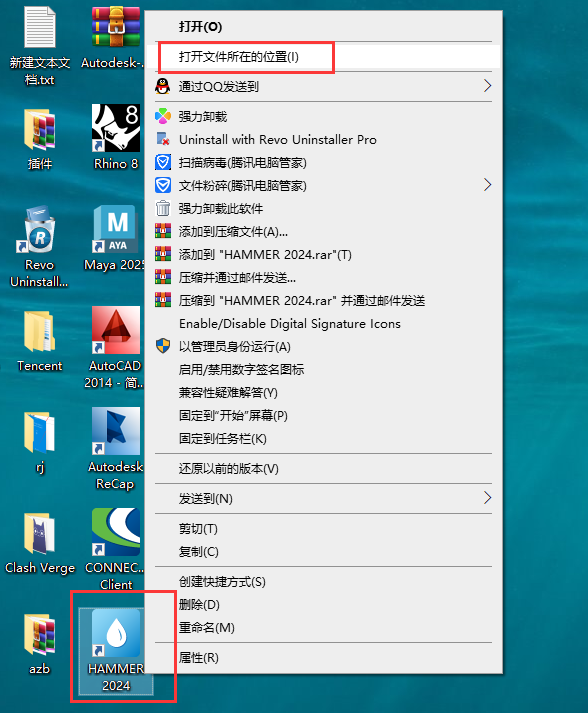Screen dimensions: 588x713
Task: Select 通过QQ发送到 menu entry
Action: [x=323, y=86]
